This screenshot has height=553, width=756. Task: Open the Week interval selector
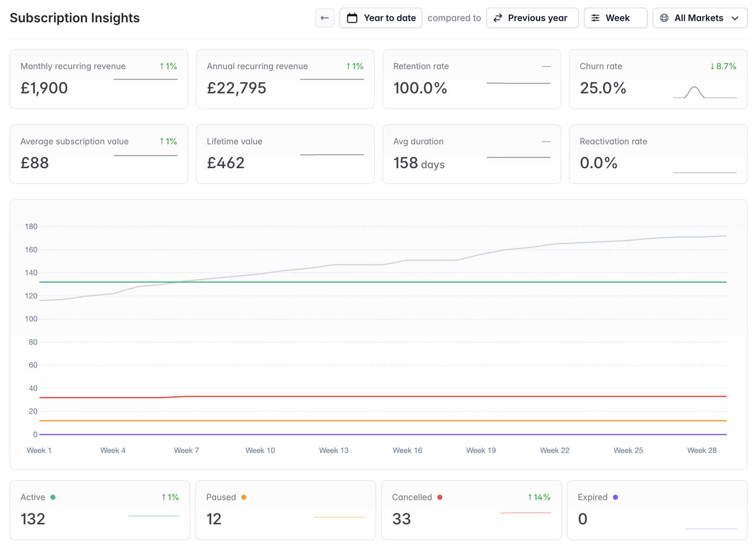coord(615,18)
